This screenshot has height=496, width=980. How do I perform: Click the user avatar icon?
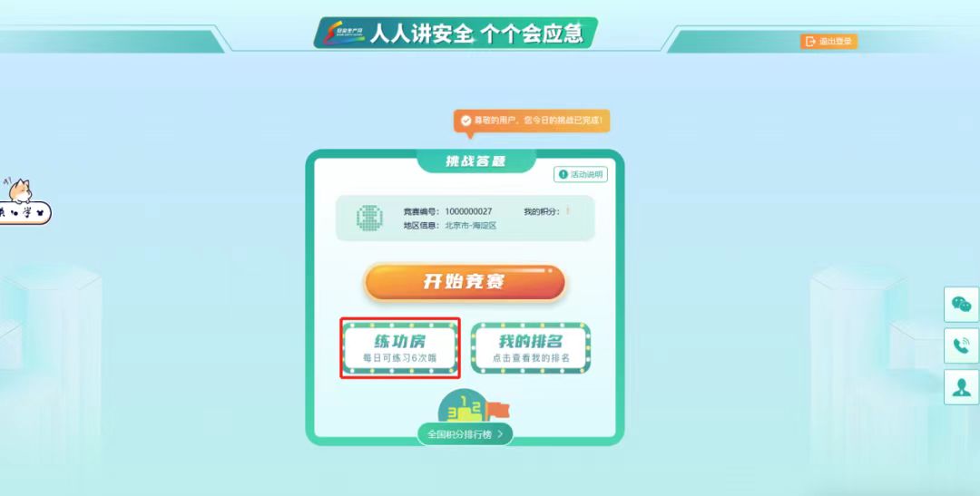[x=369, y=218]
